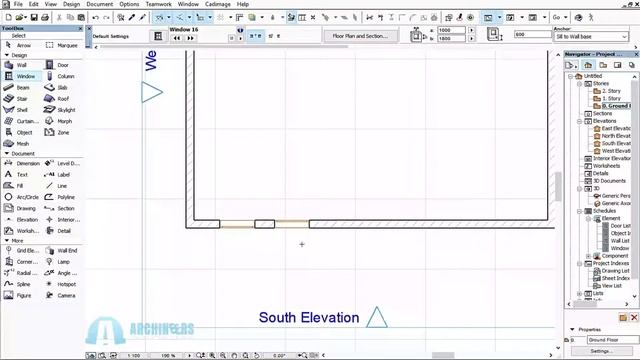This screenshot has height=360, width=640.
Task: Collapse the Project Indexes node
Action: coord(579,264)
